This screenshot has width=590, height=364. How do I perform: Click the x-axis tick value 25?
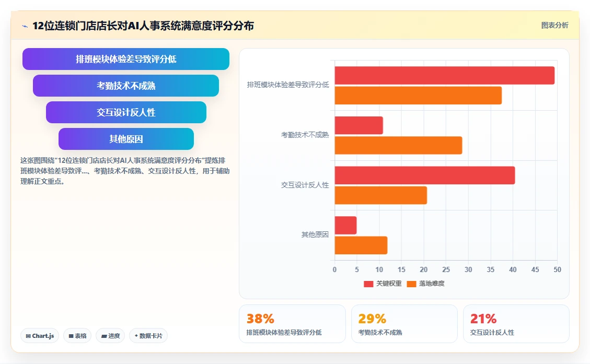[x=446, y=269]
